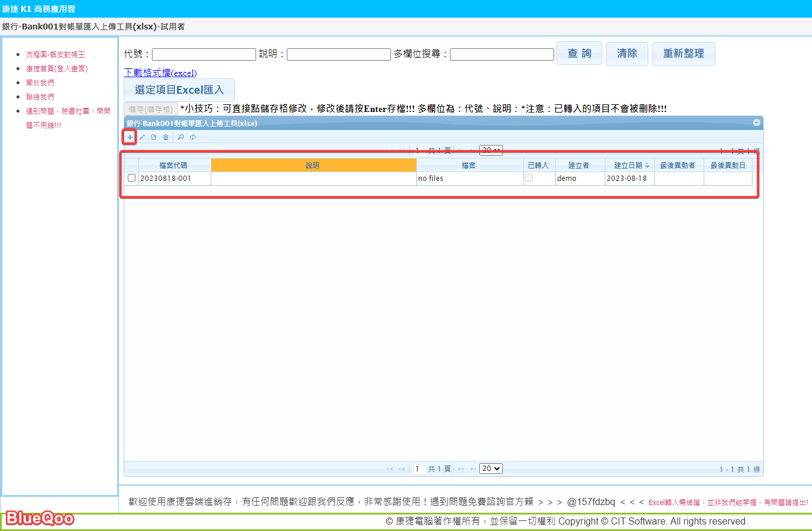This screenshot has height=531, width=812.
Task: Go to last page with bottom pager icon
Action: click(473, 469)
